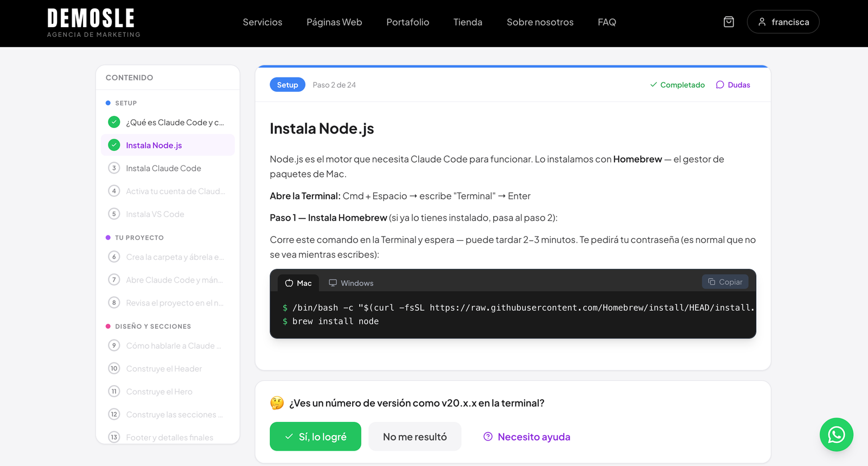This screenshot has width=868, height=466.
Task: Click the DISEÑO Y SECCIONES section heading
Action: (153, 327)
